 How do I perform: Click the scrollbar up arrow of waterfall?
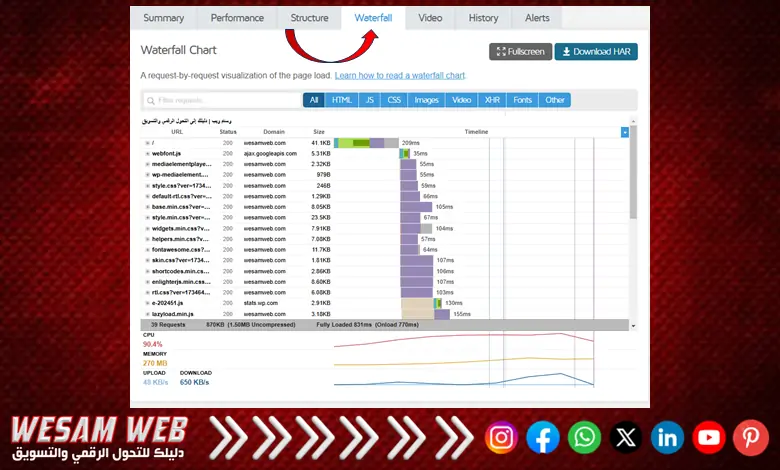[633, 121]
